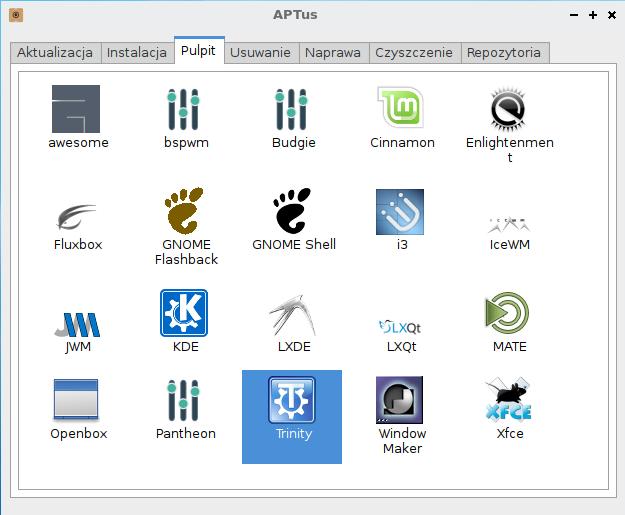
Task: Choose the bspwm desktop icon
Action: 183,109
